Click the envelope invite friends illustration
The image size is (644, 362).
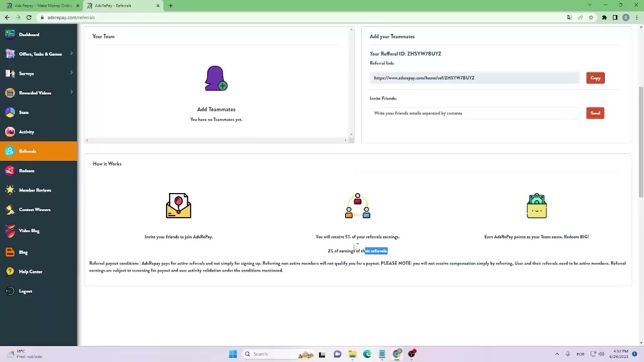[179, 206]
